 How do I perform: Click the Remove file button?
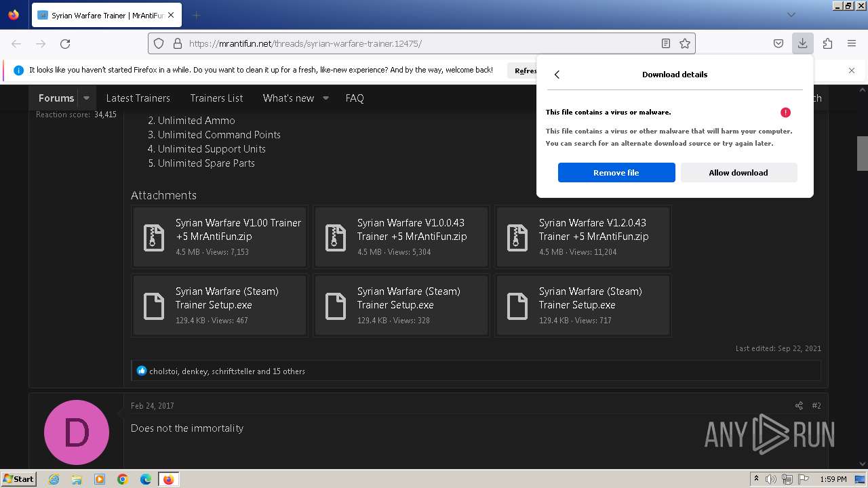pyautogui.click(x=616, y=173)
